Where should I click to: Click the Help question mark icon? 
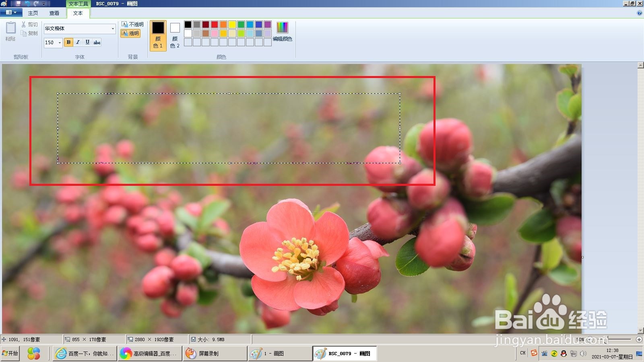tap(640, 13)
